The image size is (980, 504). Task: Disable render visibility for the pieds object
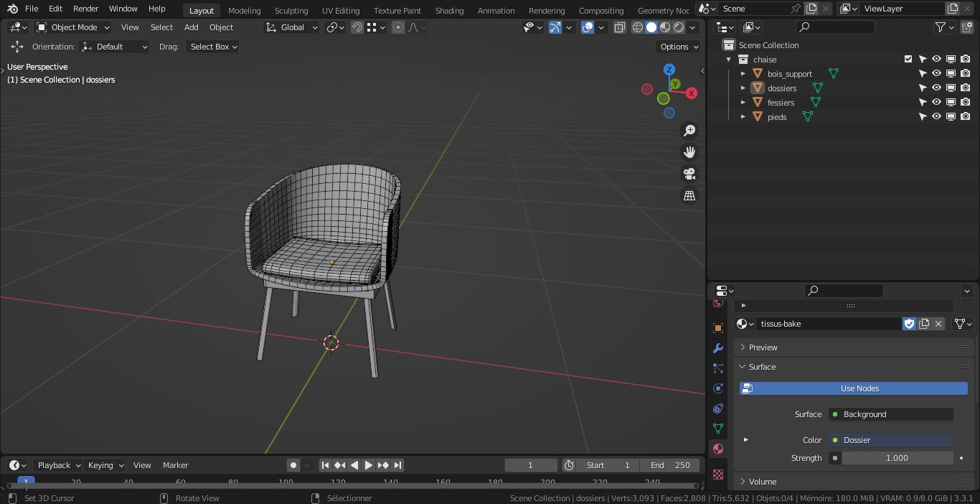[x=966, y=116]
